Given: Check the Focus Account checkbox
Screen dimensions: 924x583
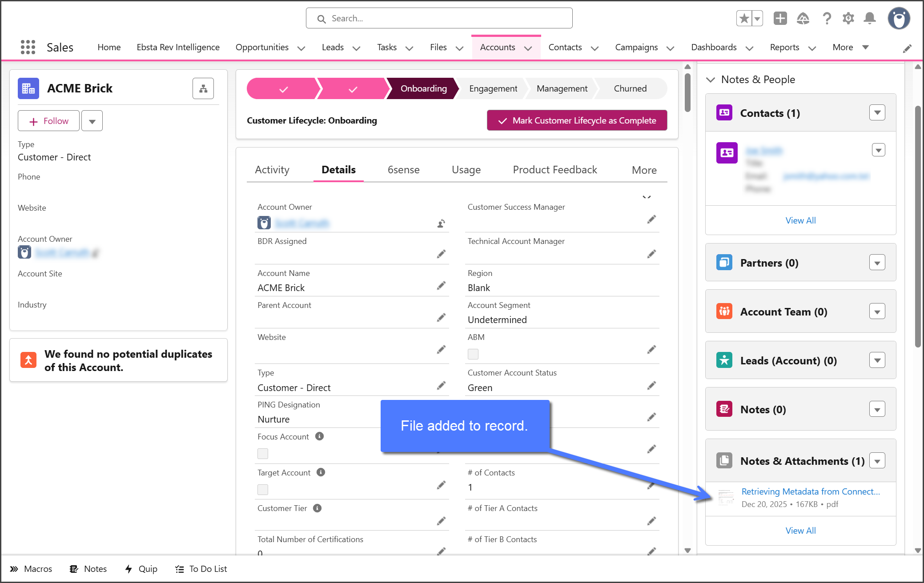Looking at the screenshot, I should pos(263,454).
